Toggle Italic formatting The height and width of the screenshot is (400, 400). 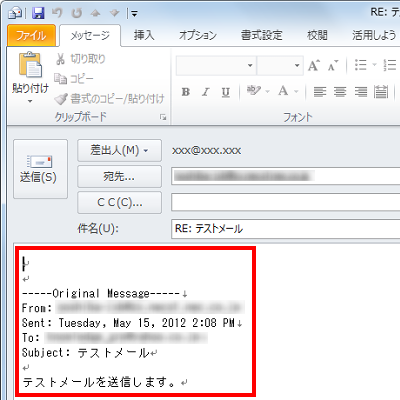(x=206, y=92)
